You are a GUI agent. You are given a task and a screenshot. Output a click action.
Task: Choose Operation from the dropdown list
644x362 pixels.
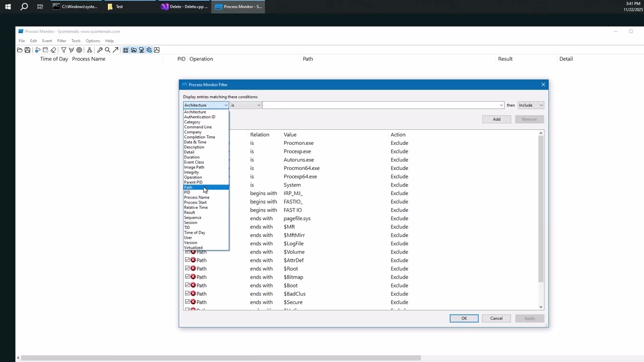pyautogui.click(x=206, y=177)
